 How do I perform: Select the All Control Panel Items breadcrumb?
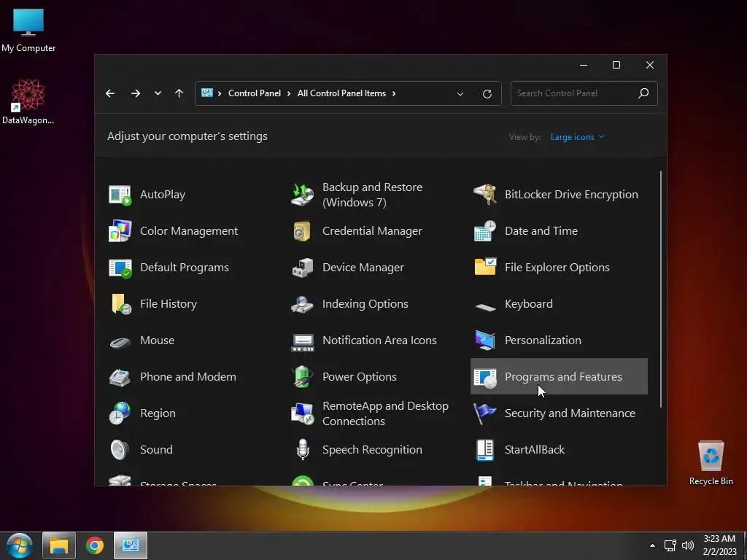(x=341, y=93)
